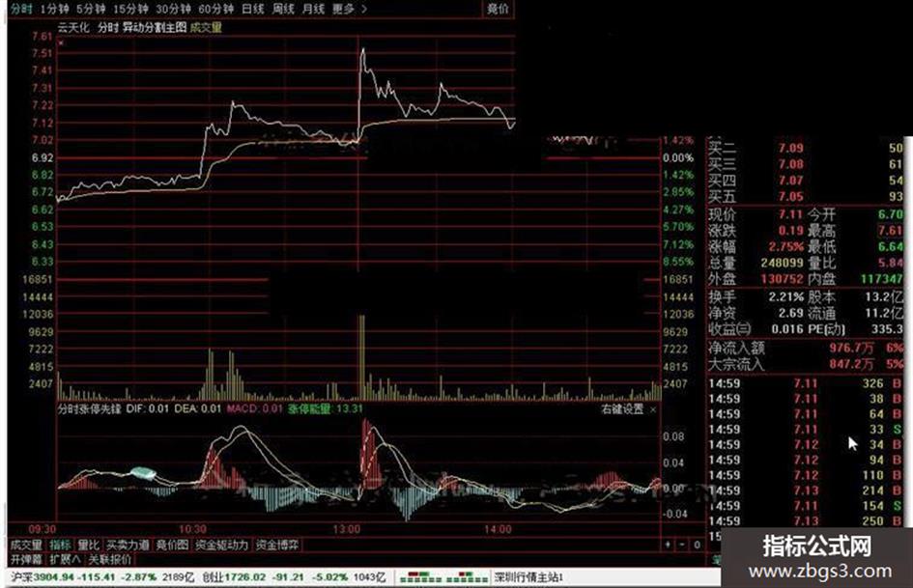Select the 竞价图 bottom tab
Image resolution: width=913 pixels, height=588 pixels.
(172, 546)
